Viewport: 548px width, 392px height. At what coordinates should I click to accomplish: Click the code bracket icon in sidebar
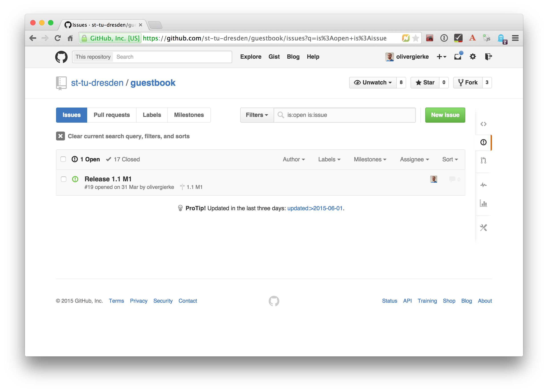click(x=483, y=124)
